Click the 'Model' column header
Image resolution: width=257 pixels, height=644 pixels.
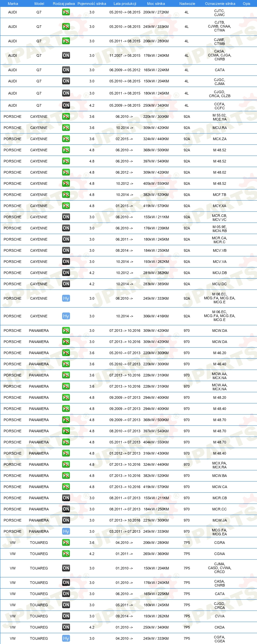click(39, 4)
